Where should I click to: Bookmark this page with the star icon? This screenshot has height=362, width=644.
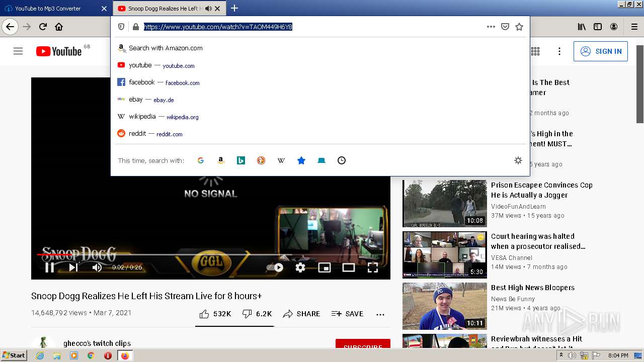519,27
